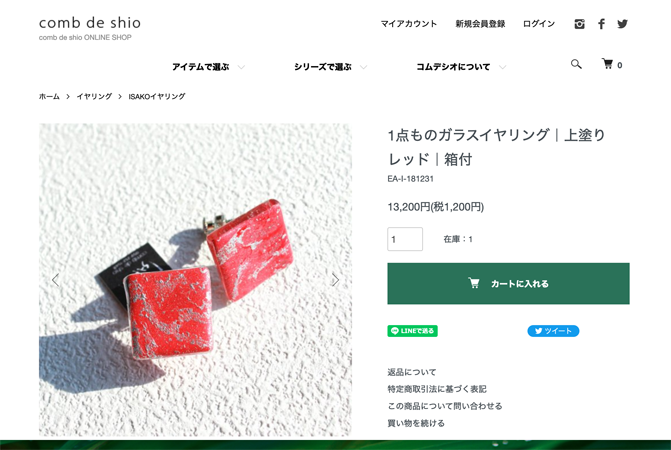Click the search magnifier icon
The height and width of the screenshot is (450, 671).
tap(576, 64)
